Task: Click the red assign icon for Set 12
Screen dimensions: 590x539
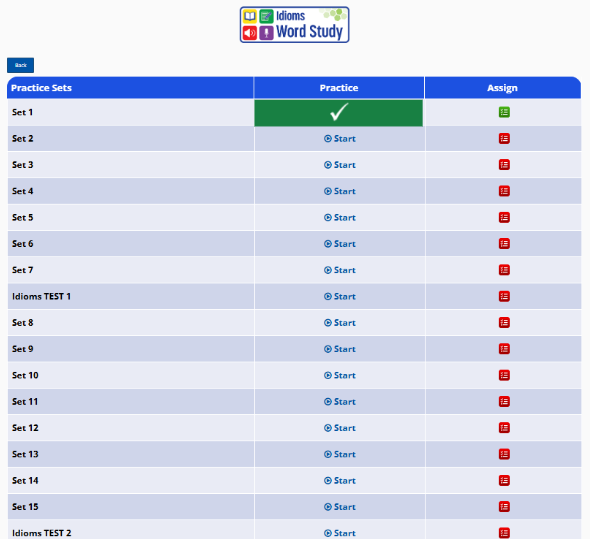Action: (x=504, y=428)
